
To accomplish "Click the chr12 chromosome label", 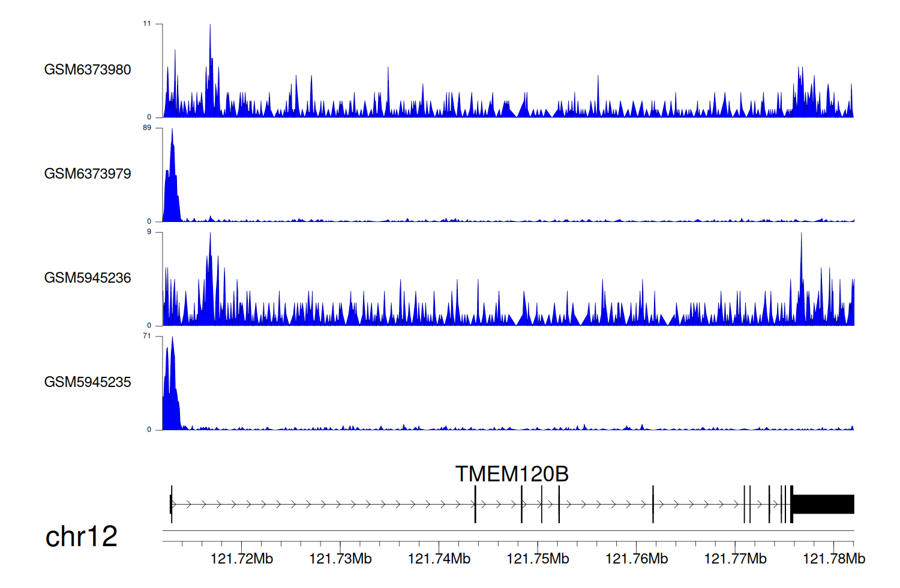I will click(81, 536).
